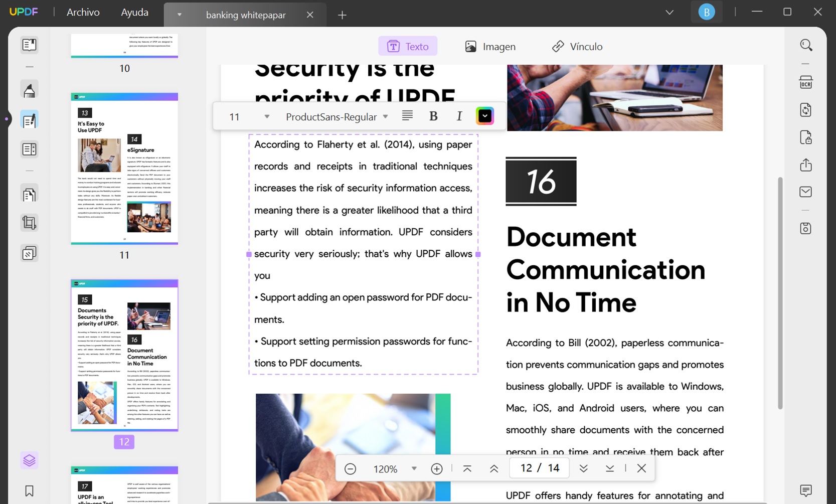Open the Ayuda menu
Image resolution: width=836 pixels, height=504 pixels.
(134, 12)
